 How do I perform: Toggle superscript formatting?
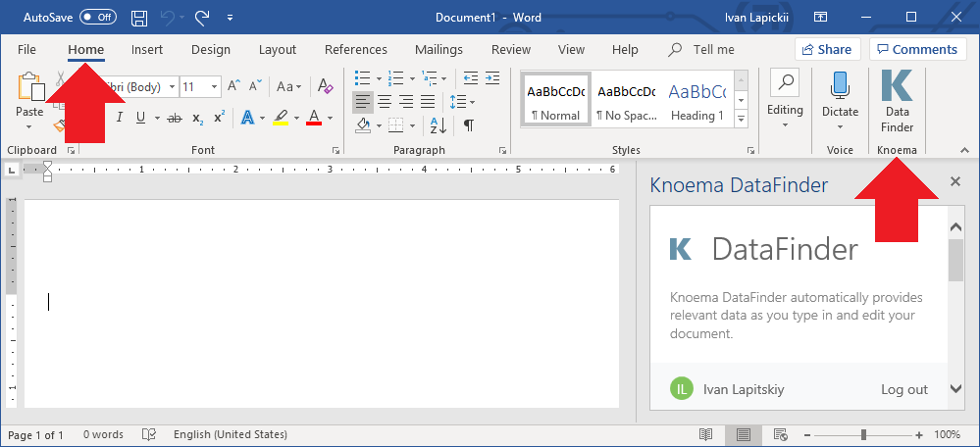coord(219,118)
